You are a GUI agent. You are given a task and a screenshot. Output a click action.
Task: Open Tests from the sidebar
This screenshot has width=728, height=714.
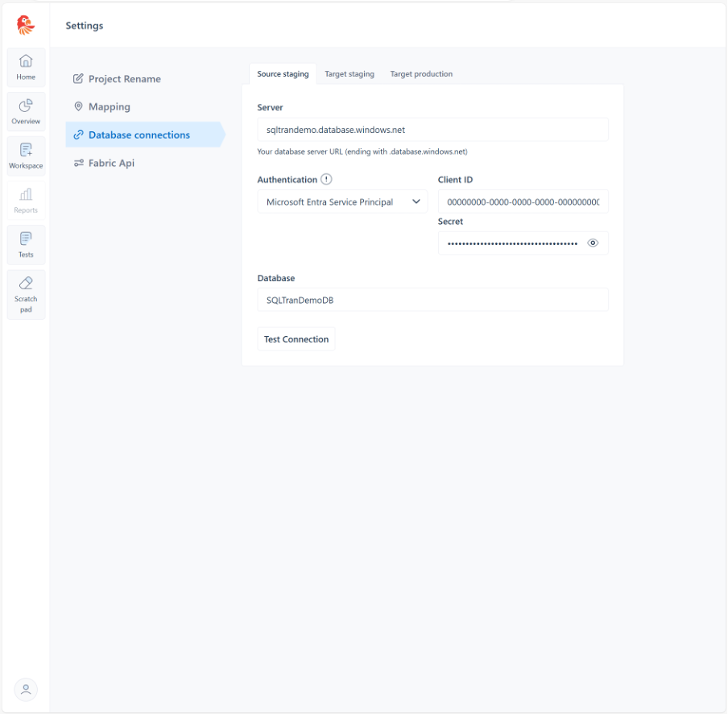click(x=26, y=244)
